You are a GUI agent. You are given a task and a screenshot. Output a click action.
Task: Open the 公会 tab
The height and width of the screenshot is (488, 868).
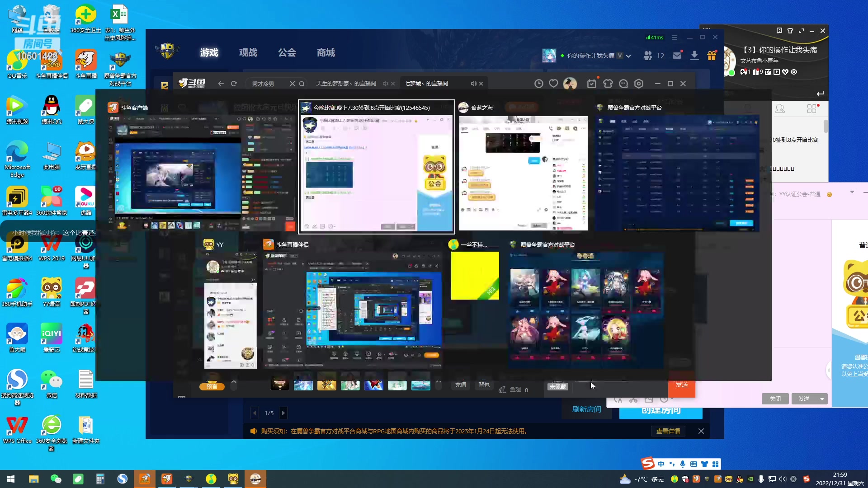287,52
